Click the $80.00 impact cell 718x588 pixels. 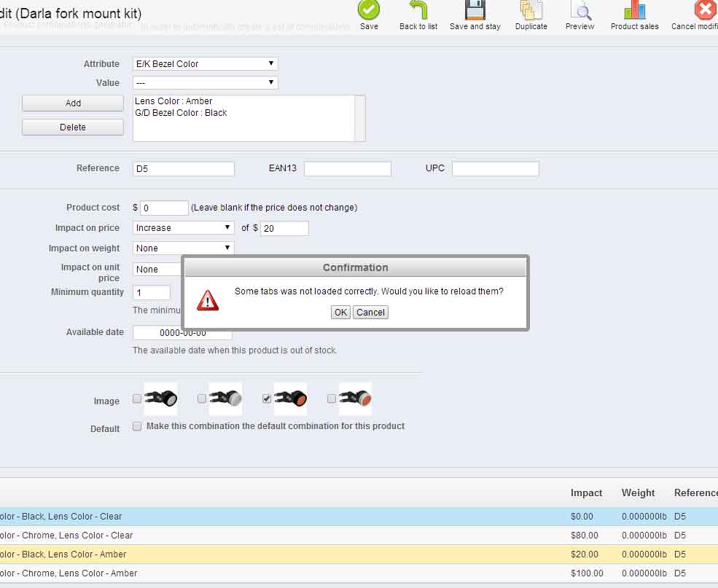pyautogui.click(x=585, y=536)
